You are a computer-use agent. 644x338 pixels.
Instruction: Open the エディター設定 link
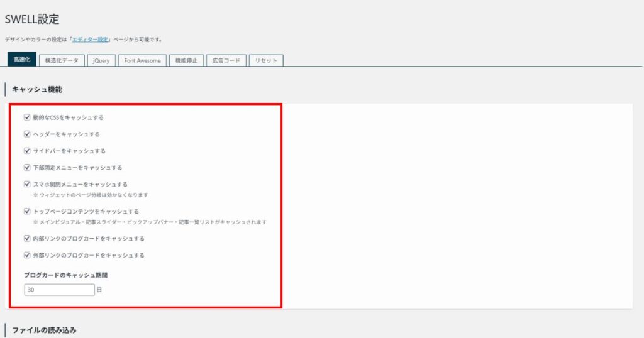click(x=91, y=40)
